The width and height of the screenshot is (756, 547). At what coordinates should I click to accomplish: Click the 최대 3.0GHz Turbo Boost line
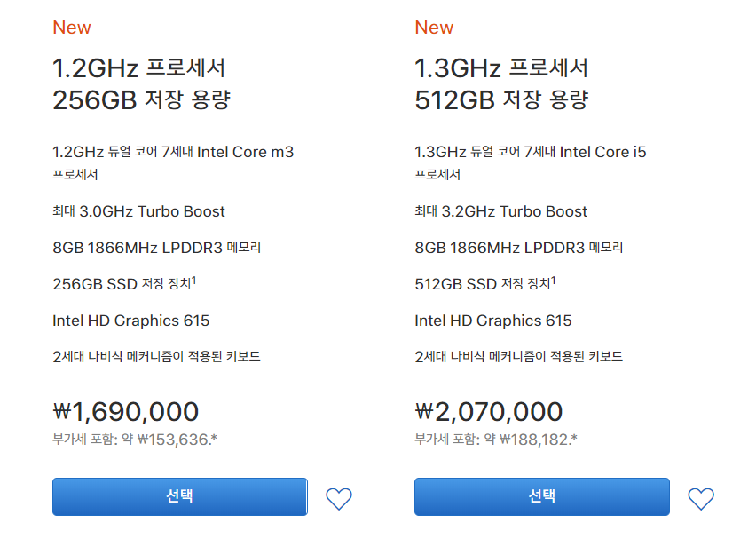coord(139,211)
